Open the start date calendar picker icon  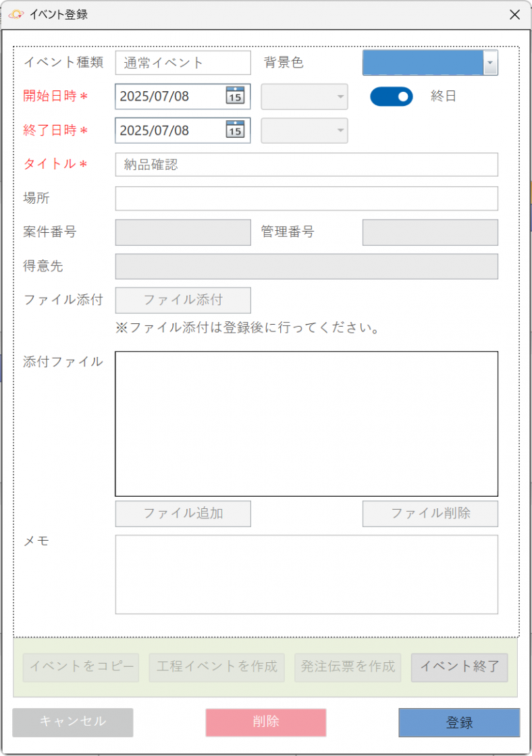[x=234, y=96]
